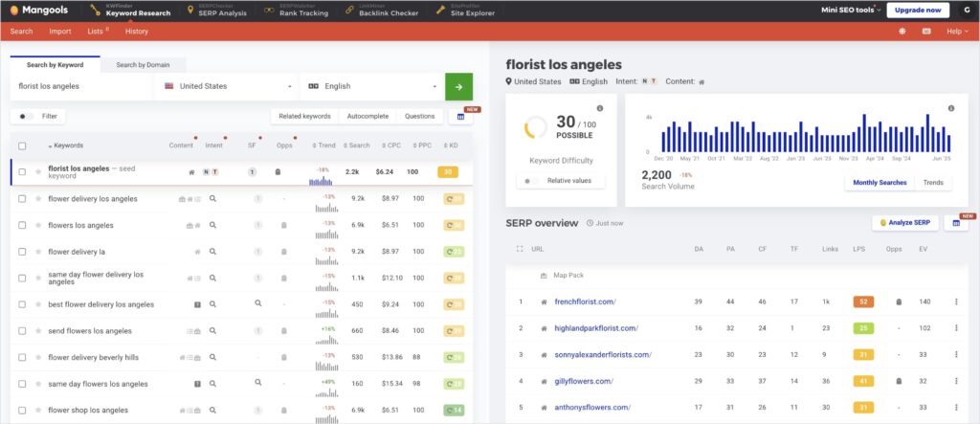Open the United States country dropdown
Image resolution: width=980 pixels, height=424 pixels.
(228, 86)
